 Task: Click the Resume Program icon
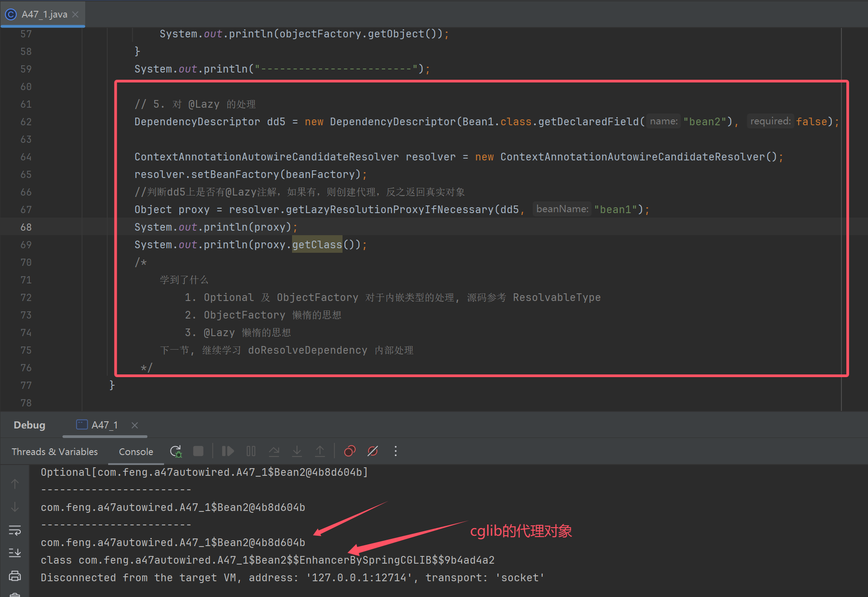click(x=228, y=451)
